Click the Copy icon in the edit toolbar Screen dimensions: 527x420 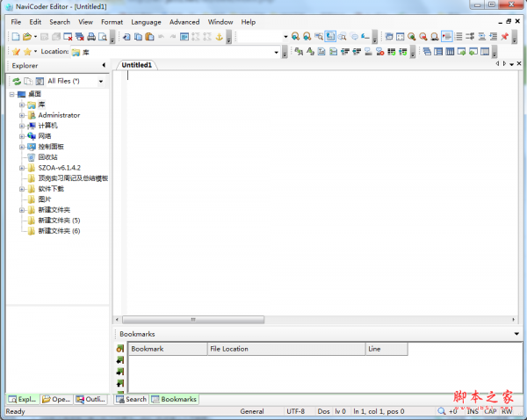click(x=138, y=37)
